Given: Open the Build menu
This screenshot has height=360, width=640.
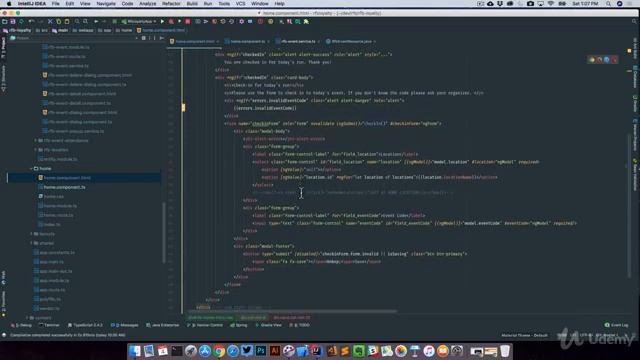Looking at the screenshot, I should (x=192, y=4).
